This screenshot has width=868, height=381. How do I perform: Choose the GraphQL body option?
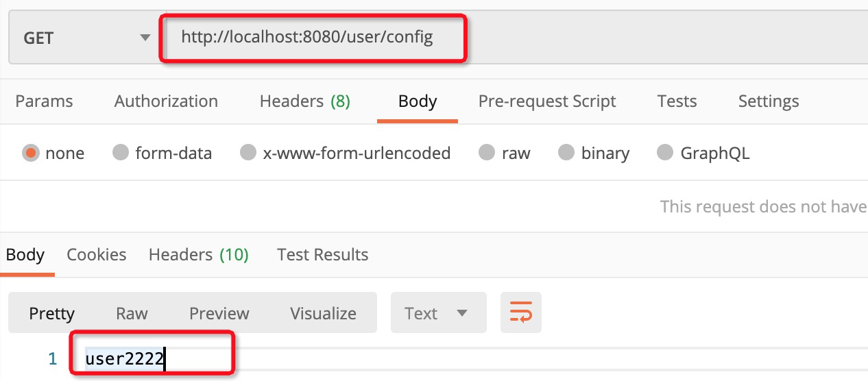click(x=665, y=153)
